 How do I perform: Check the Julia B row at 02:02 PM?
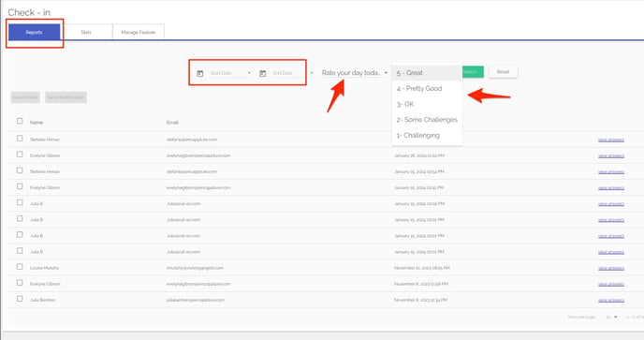click(x=20, y=202)
